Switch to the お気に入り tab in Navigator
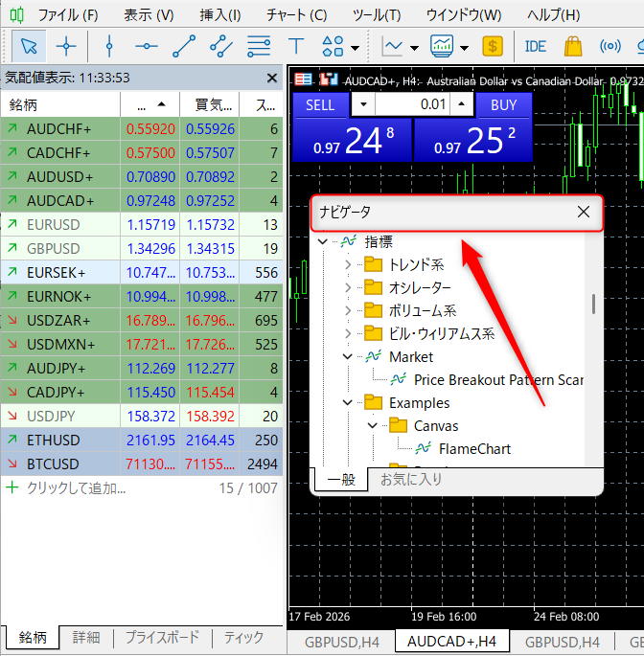This screenshot has height=656, width=644. click(x=411, y=479)
